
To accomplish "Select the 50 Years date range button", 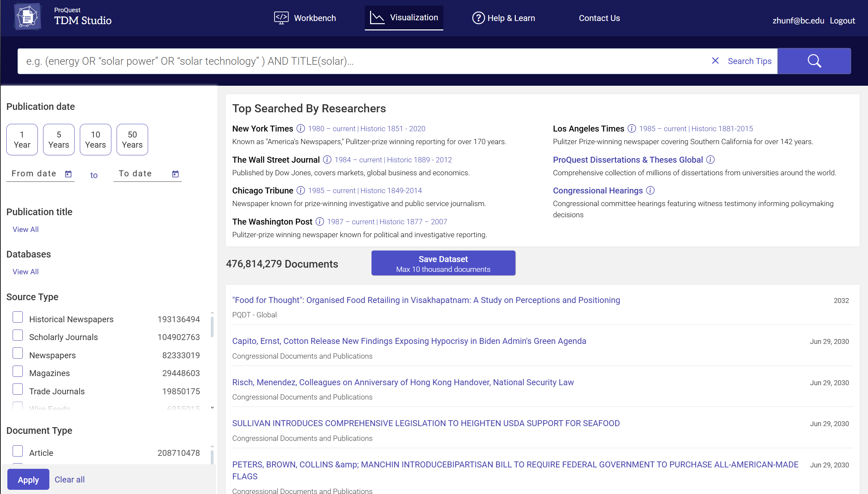I will pos(132,140).
